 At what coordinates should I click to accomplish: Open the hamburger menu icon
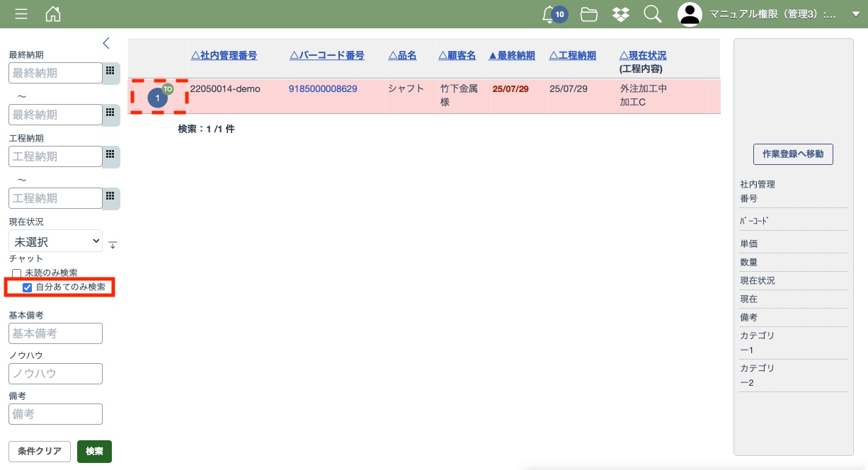(21, 14)
